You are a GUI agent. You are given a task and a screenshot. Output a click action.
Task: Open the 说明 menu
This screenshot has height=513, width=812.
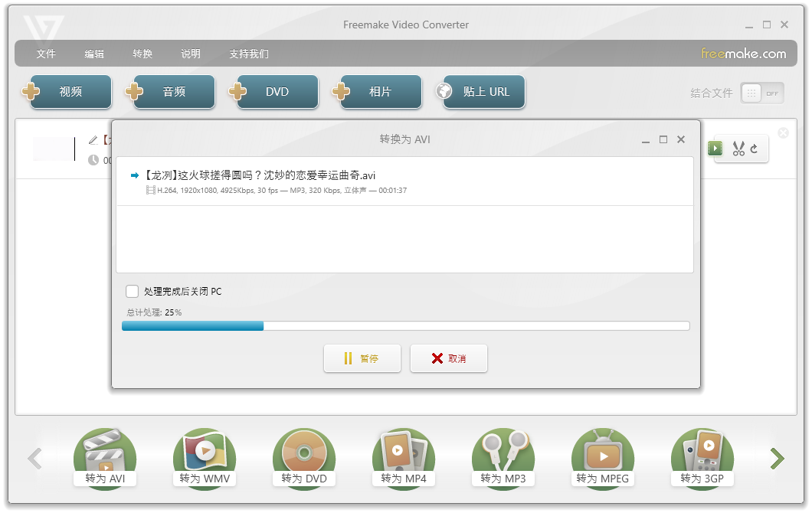191,54
